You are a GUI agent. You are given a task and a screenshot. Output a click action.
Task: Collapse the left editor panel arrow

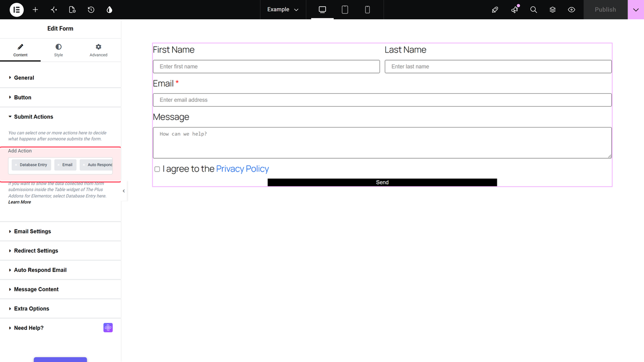124,191
